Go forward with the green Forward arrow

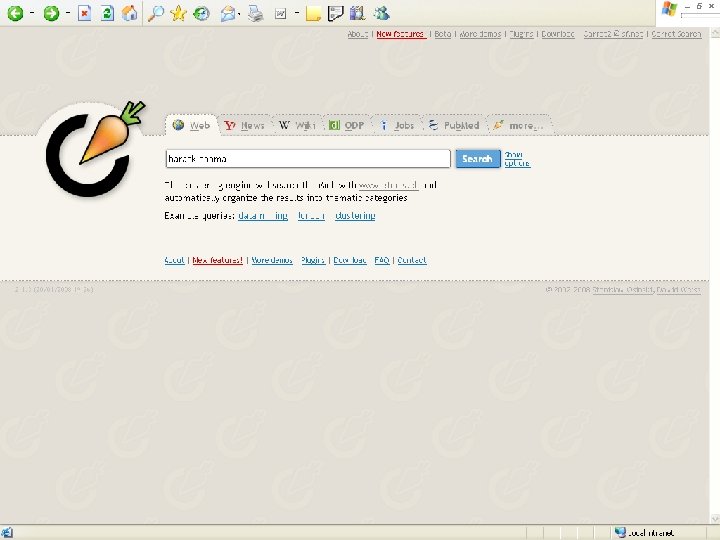pos(51,13)
